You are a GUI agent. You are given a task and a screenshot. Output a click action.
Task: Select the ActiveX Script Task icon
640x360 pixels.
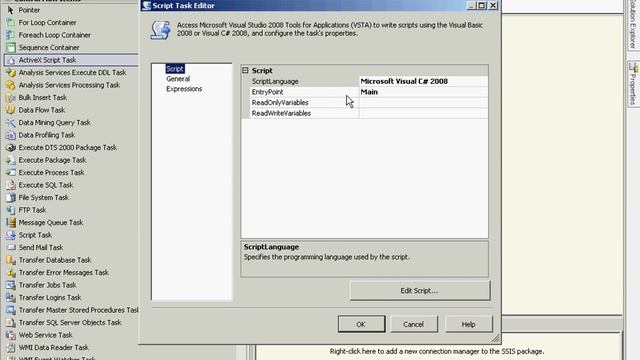pyautogui.click(x=11, y=60)
